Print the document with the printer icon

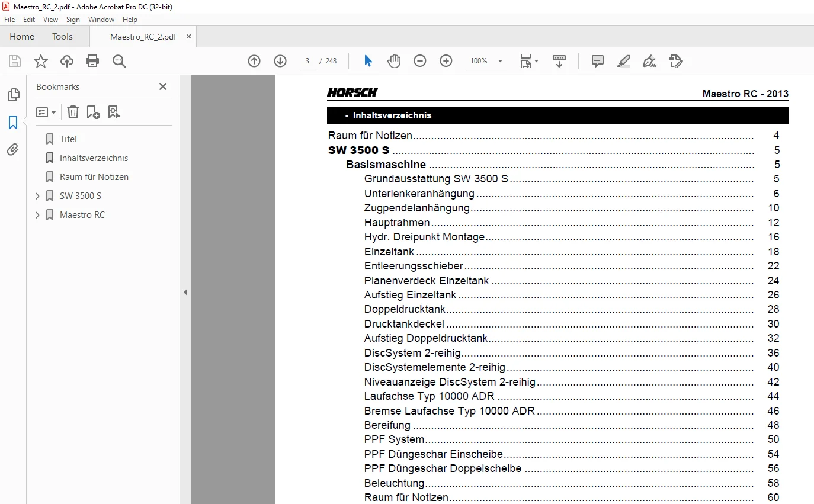coord(92,61)
